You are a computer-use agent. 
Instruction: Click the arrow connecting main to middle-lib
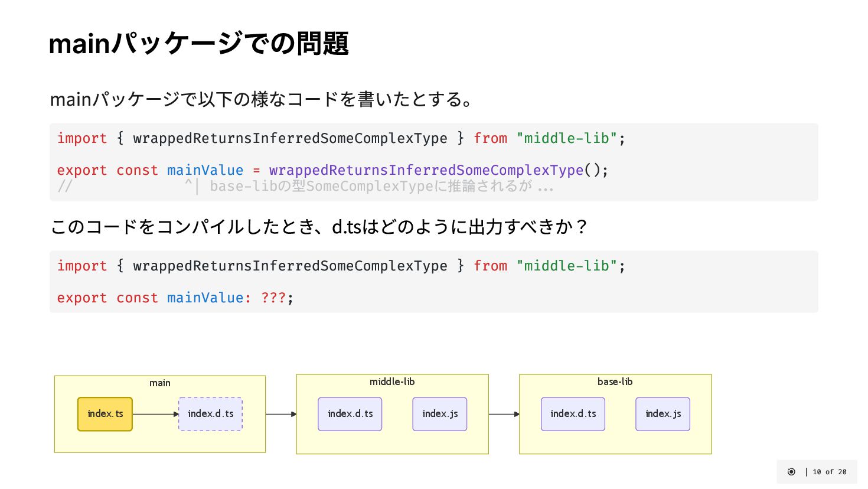point(280,414)
